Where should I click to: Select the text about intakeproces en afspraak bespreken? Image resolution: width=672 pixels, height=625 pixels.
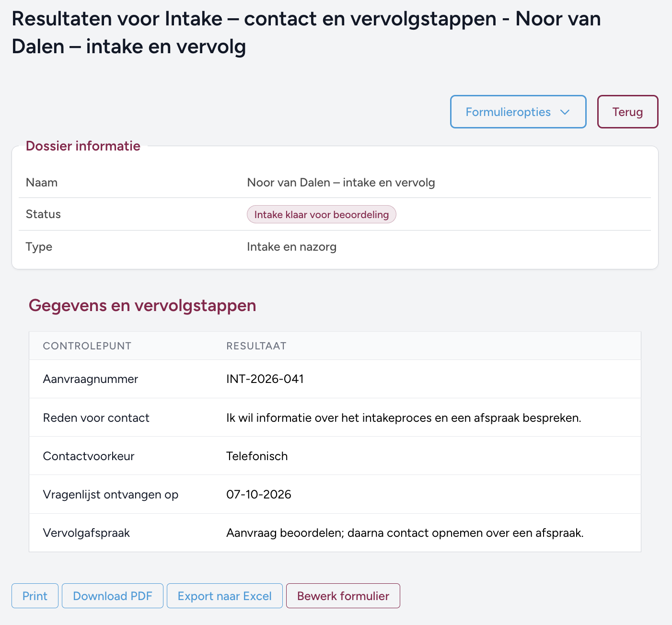pyautogui.click(x=404, y=418)
